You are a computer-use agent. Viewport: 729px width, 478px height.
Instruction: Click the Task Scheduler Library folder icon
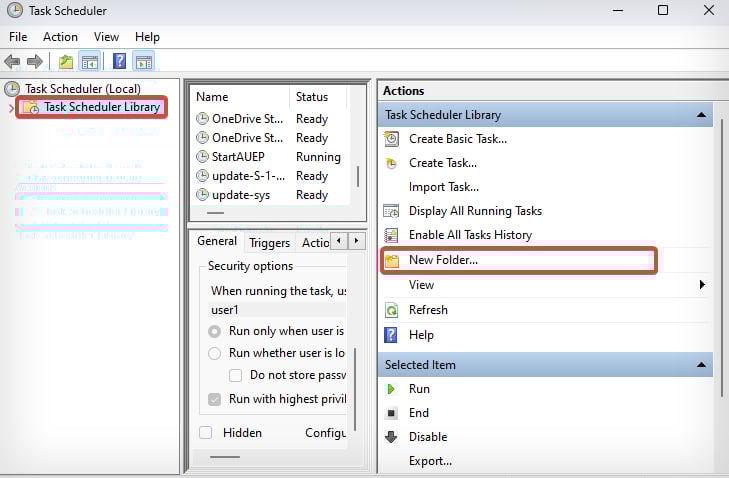point(31,107)
